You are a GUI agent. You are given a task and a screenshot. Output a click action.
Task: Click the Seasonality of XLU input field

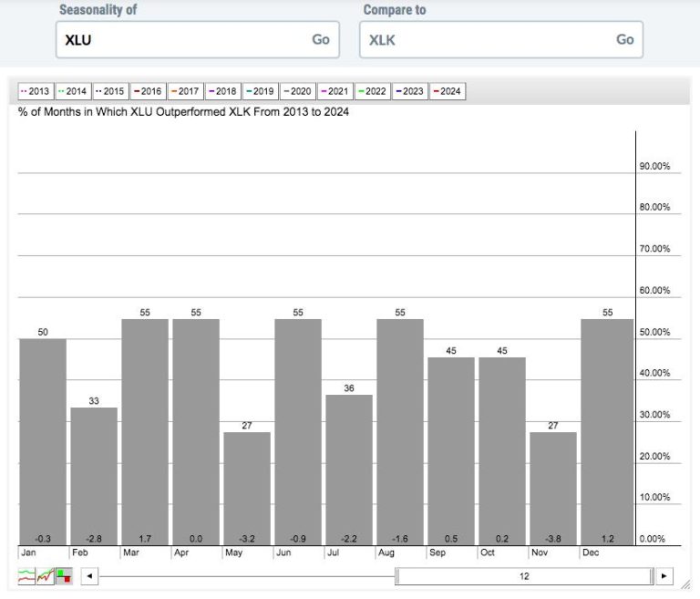[182, 40]
